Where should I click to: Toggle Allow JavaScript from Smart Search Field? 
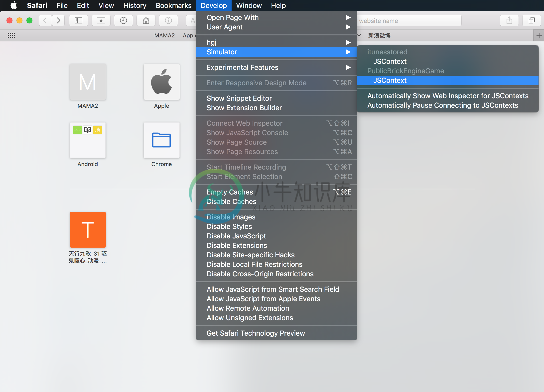click(x=276, y=289)
